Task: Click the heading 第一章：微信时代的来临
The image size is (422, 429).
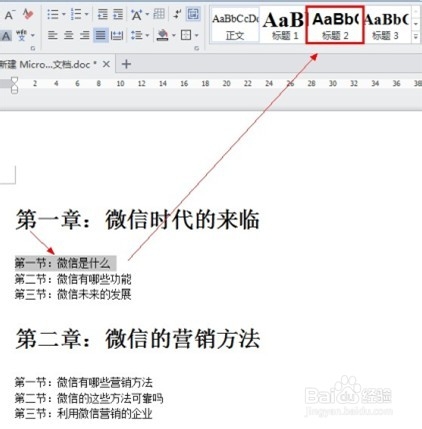Action: (137, 220)
